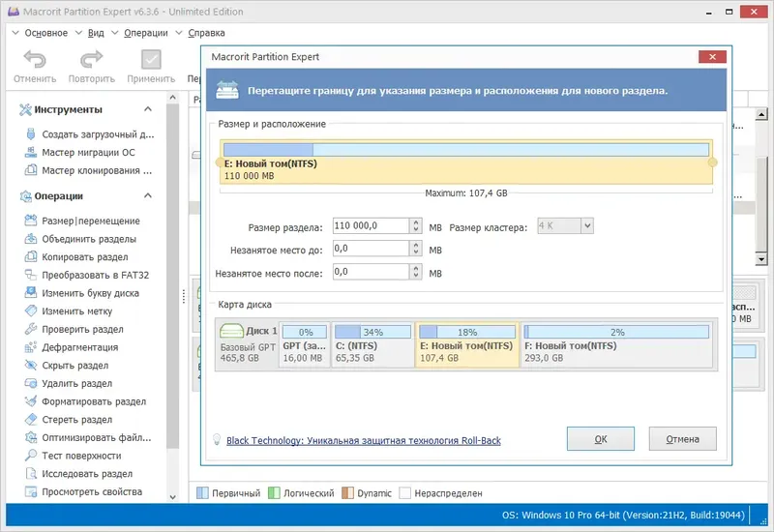Image resolution: width=774 pixels, height=532 pixels.
Task: Expand the Справка menu chevron
Action: pos(179,33)
